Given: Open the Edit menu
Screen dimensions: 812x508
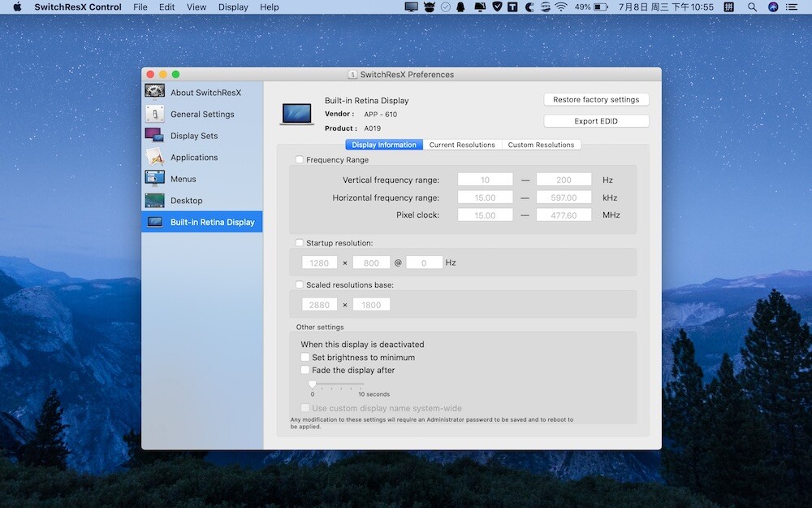Looking at the screenshot, I should (166, 7).
